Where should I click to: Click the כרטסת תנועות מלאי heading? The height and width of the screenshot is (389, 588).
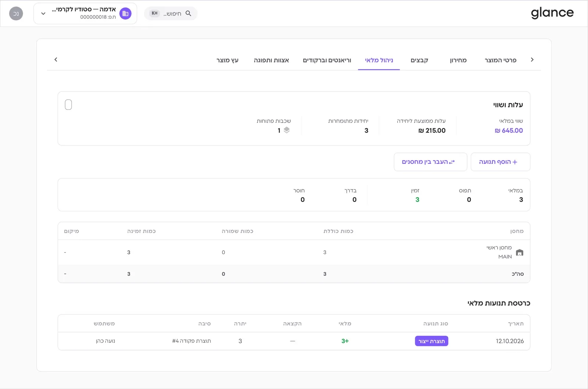(x=499, y=303)
